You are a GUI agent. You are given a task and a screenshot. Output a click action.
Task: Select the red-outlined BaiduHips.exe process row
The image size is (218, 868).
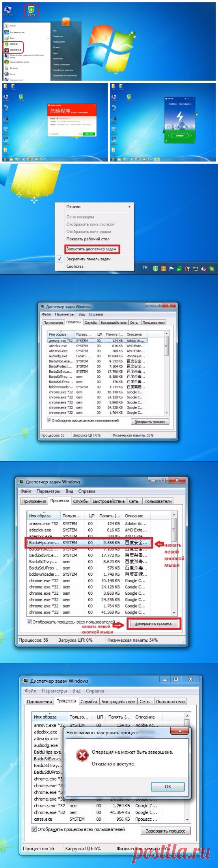[89, 543]
